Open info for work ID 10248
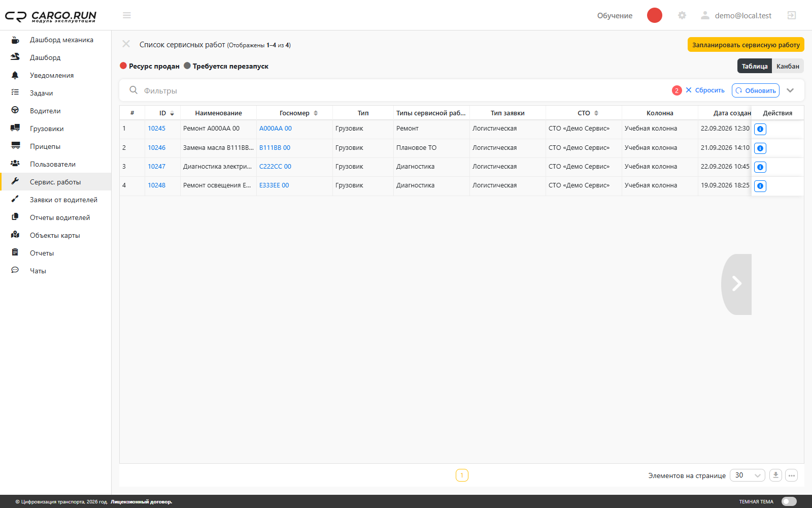Screen dimensions: 812x508 pyautogui.click(x=760, y=186)
